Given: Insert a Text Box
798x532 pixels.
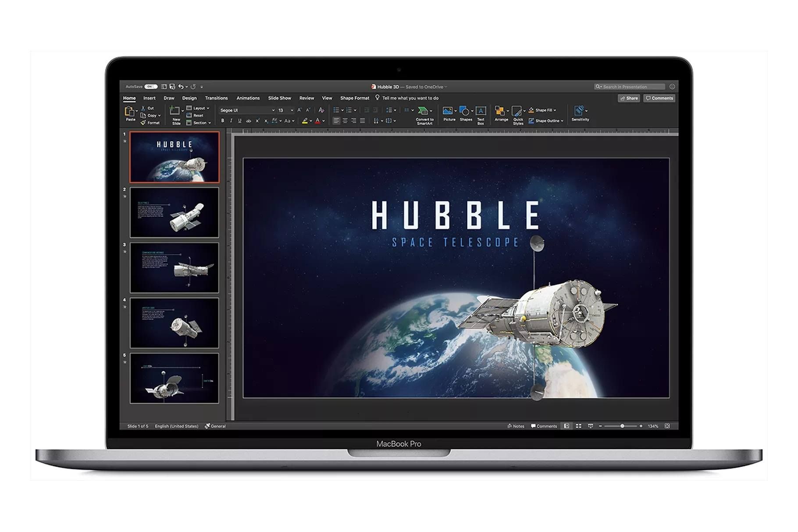Looking at the screenshot, I should pos(481,111).
